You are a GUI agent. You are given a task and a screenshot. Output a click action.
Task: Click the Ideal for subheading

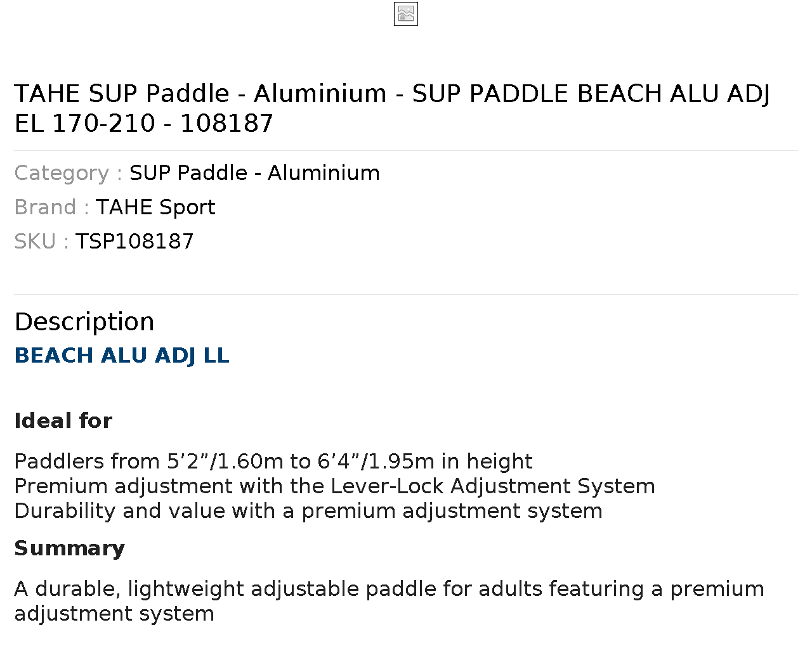63,421
